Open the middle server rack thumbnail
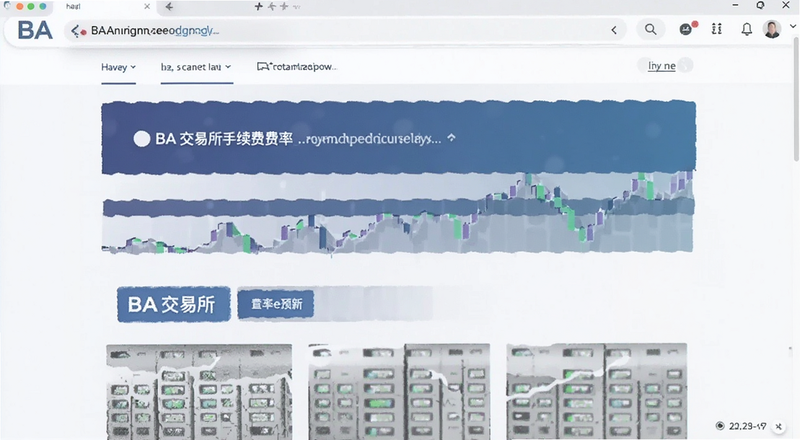Viewport: 800px width, 440px height. point(399,392)
